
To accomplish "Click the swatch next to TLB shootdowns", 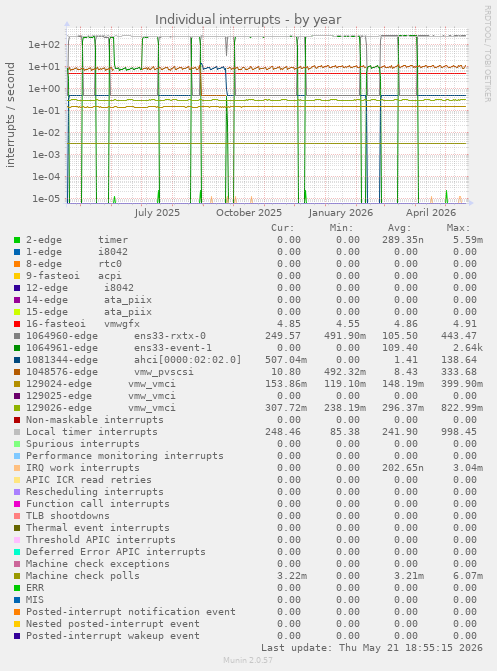I will [17, 516].
